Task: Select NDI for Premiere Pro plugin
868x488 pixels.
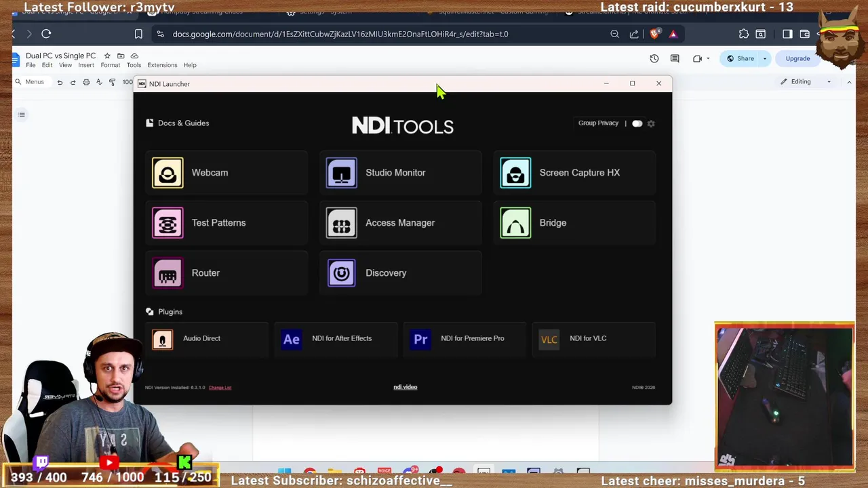Action: pos(465,339)
